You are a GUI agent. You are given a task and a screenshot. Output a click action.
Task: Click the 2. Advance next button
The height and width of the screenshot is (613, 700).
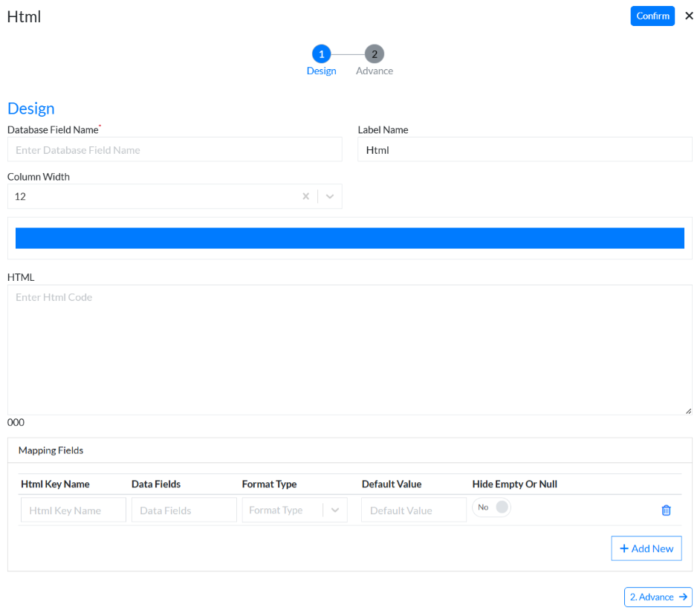click(658, 597)
